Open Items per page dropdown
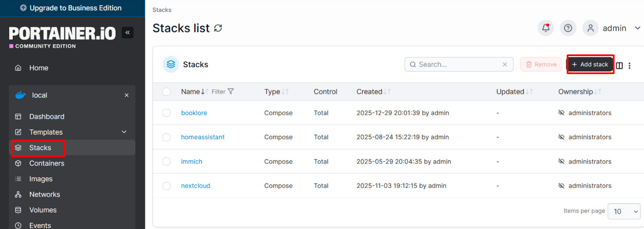This screenshot has width=644, height=229. pos(624,211)
